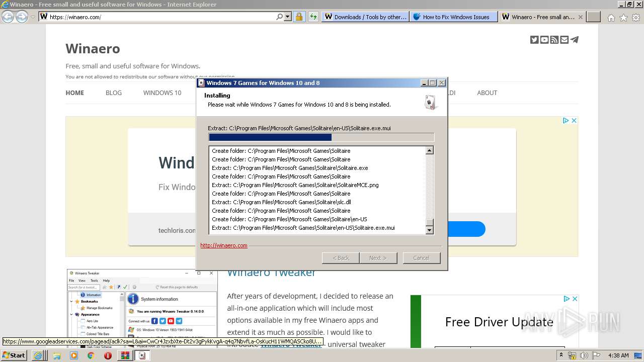
Task: Open the Winaero Tweaker heading link
Action: [271, 273]
